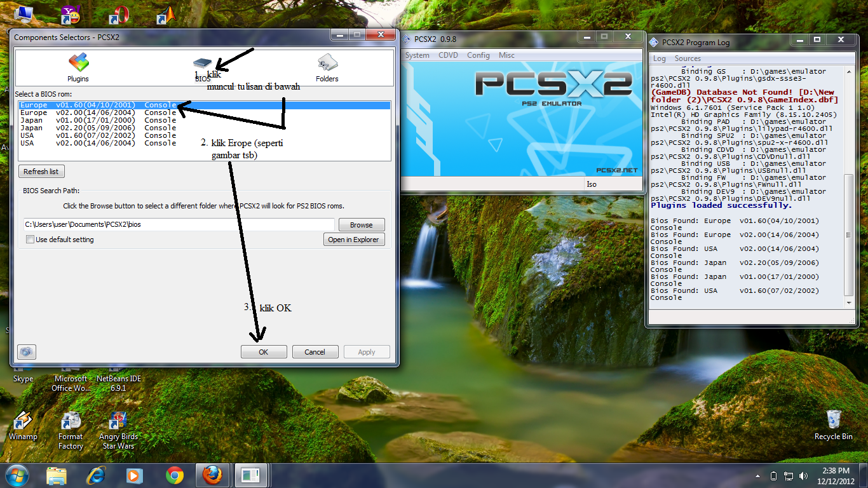Open the Computer desktop icon
Screen dimensions: 868x488
(24, 13)
